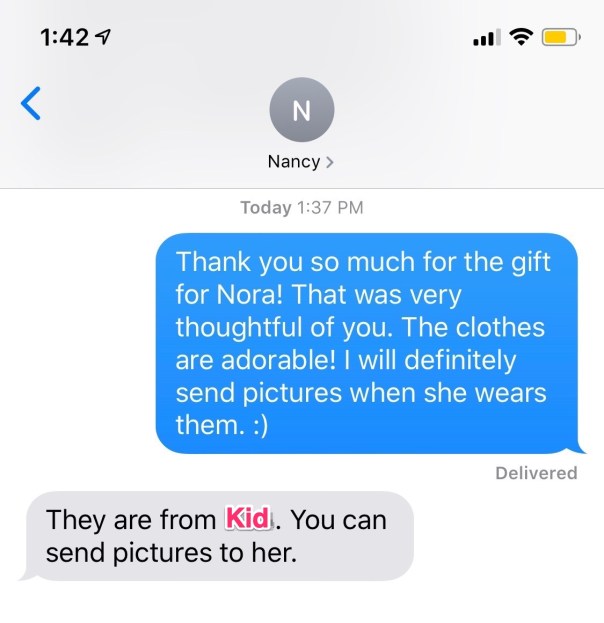The height and width of the screenshot is (623, 604).
Task: Expand details arrow next to Nancy
Action: [x=329, y=162]
